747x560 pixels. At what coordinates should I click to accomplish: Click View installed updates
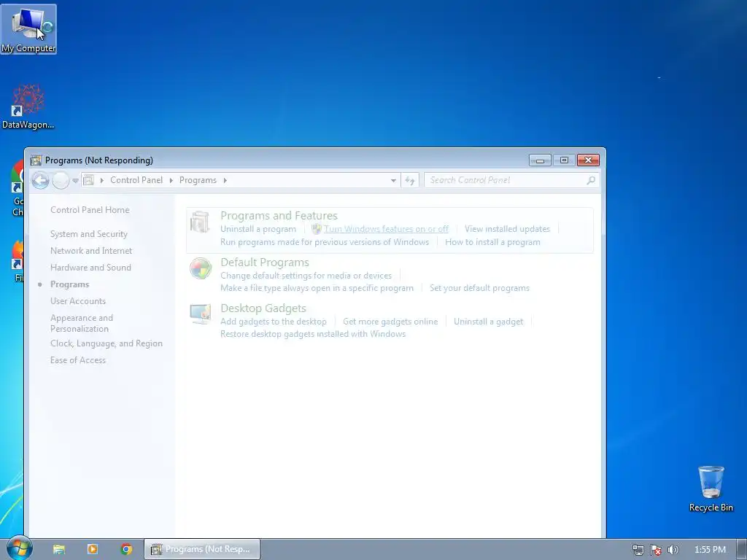[x=507, y=229]
